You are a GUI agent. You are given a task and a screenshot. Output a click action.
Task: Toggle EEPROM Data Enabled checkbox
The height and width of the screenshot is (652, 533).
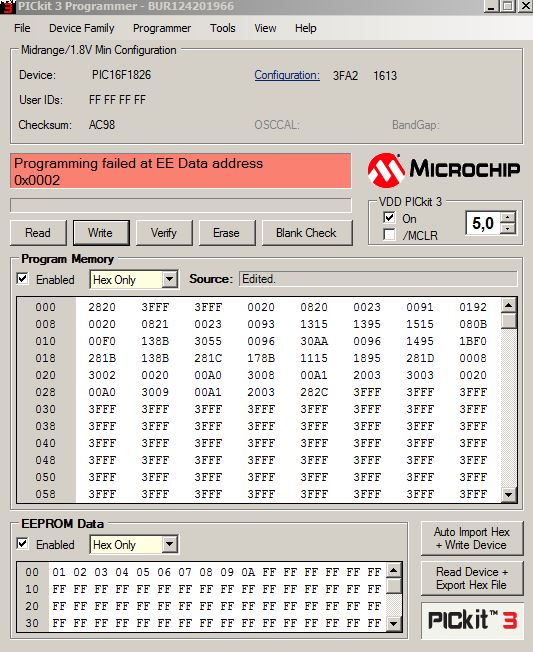click(22, 544)
